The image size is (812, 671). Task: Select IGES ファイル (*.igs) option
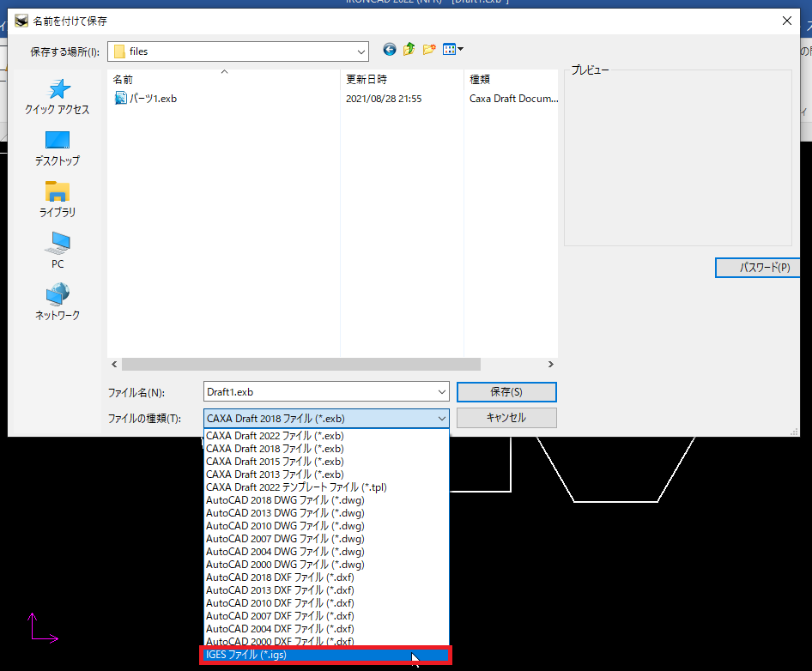point(326,656)
